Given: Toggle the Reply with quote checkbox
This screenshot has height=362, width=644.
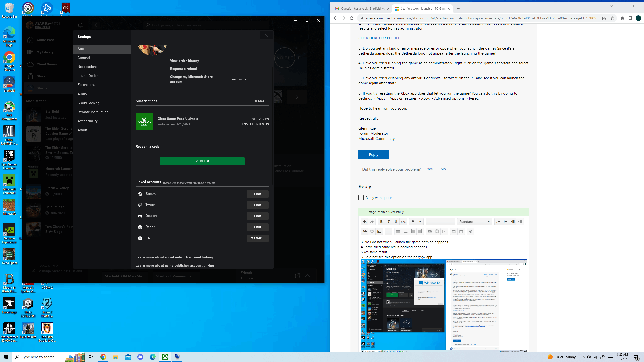Looking at the screenshot, I should (x=360, y=198).
